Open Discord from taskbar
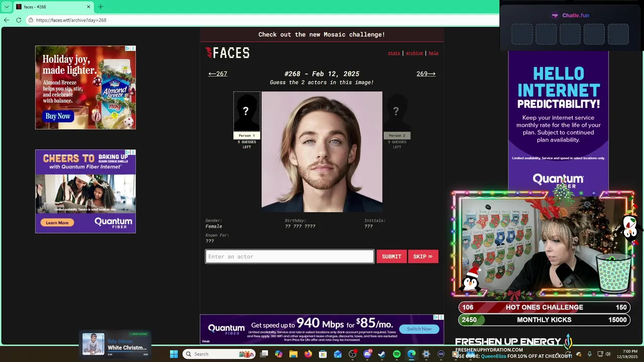 click(x=367, y=354)
